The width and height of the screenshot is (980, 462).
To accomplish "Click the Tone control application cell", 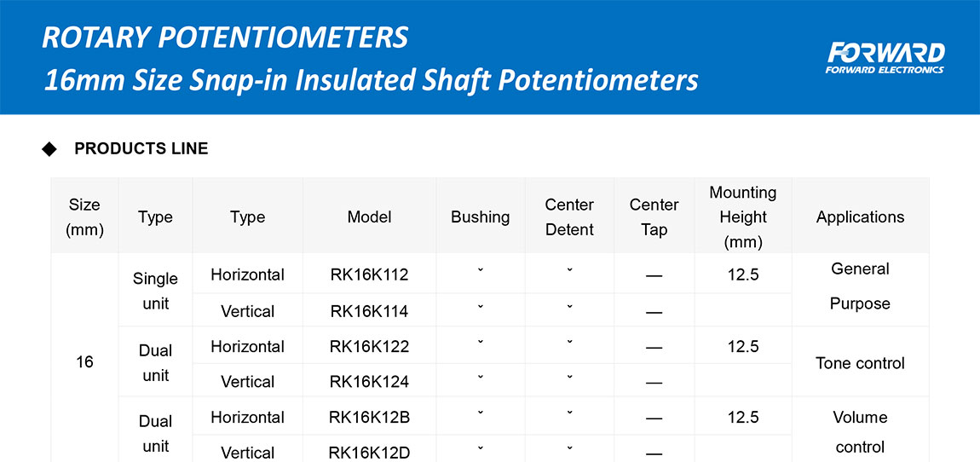I will click(x=860, y=363).
